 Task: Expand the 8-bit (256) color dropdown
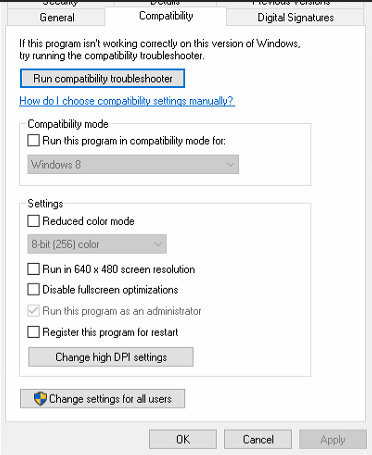tap(97, 244)
